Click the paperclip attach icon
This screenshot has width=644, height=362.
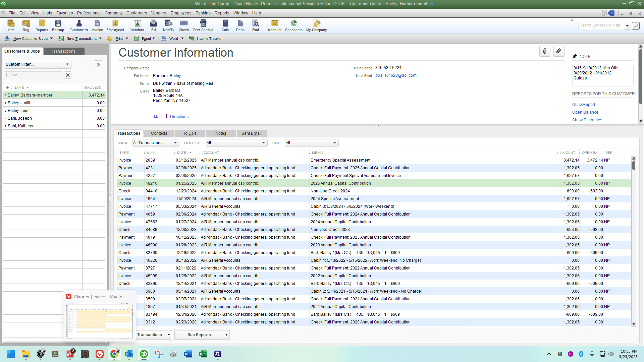coord(545,51)
